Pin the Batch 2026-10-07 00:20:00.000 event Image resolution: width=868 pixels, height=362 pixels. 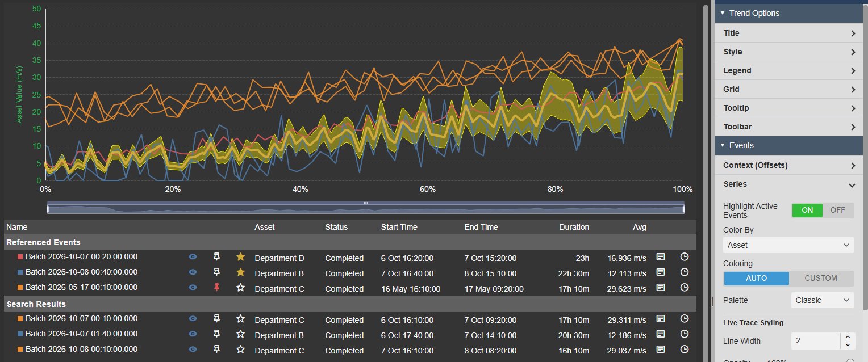216,257
